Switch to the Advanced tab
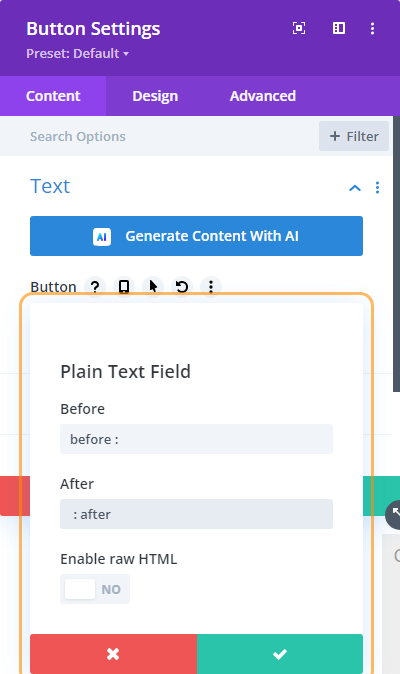 pyautogui.click(x=263, y=96)
